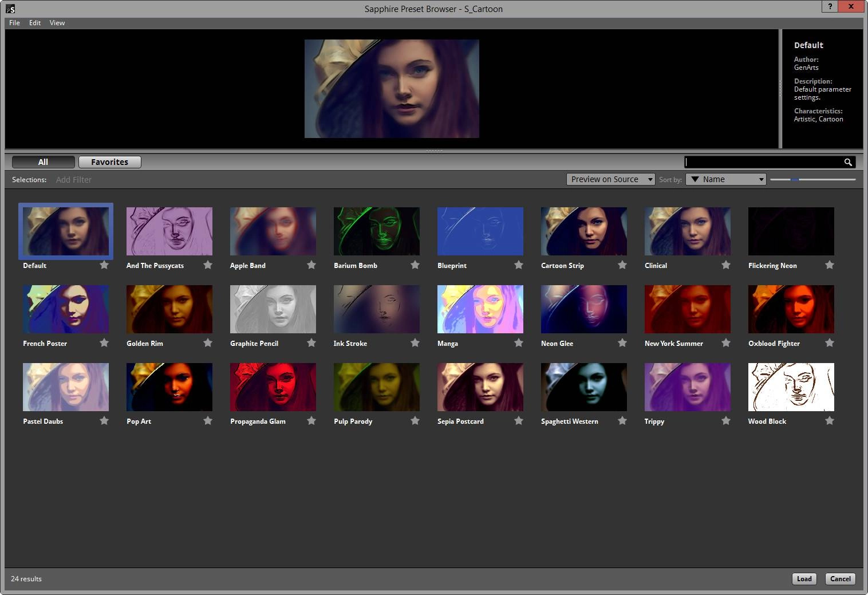The image size is (868, 595).
Task: Click the star beside New York Summer
Action: [x=726, y=342]
